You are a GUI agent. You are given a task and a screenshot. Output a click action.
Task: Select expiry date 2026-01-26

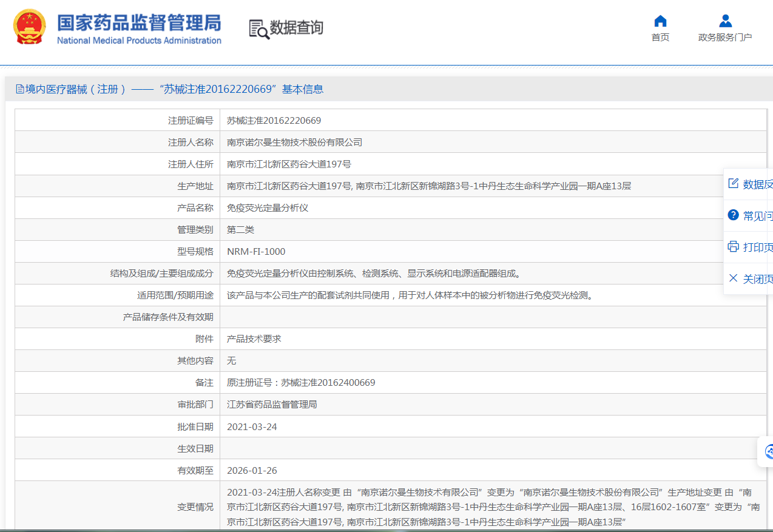coord(252,471)
